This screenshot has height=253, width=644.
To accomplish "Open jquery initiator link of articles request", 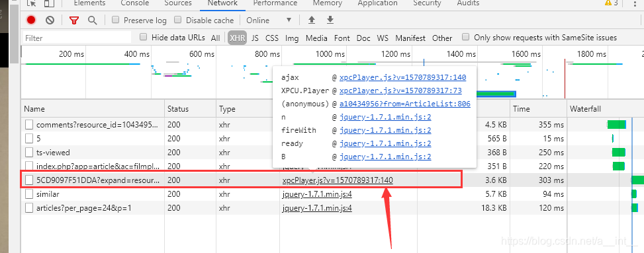I will pos(317,208).
